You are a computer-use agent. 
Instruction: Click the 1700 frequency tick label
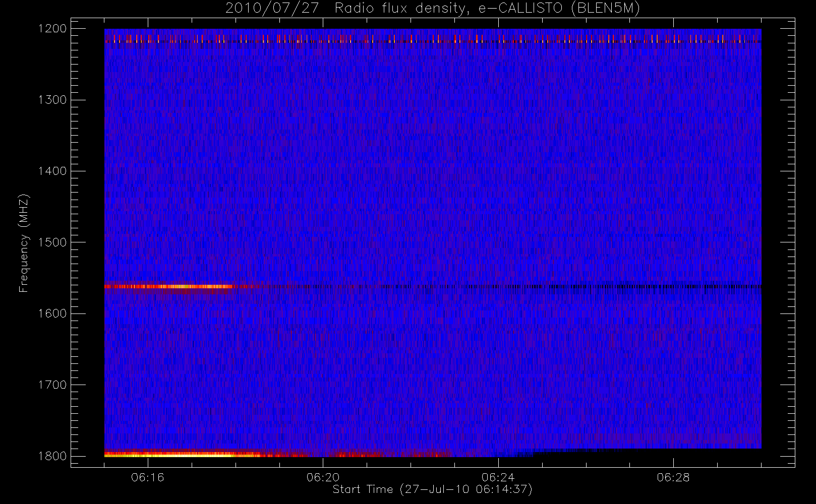[52, 385]
